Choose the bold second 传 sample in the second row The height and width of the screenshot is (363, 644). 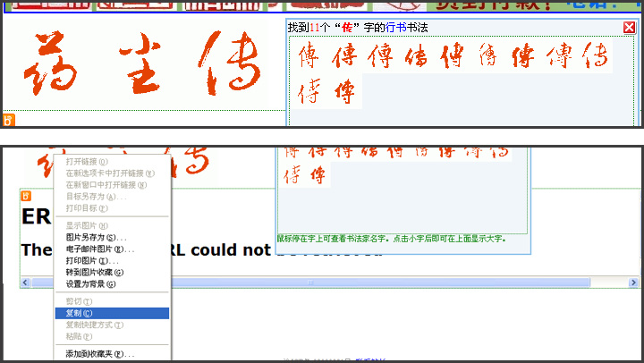(x=343, y=92)
